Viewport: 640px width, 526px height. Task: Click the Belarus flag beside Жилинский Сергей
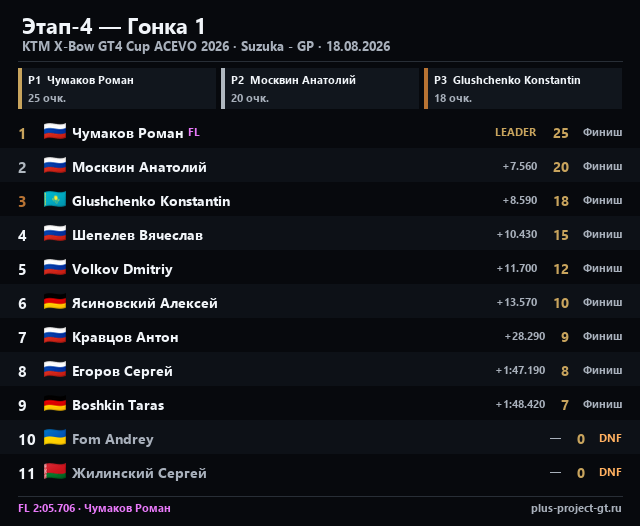click(x=55, y=472)
